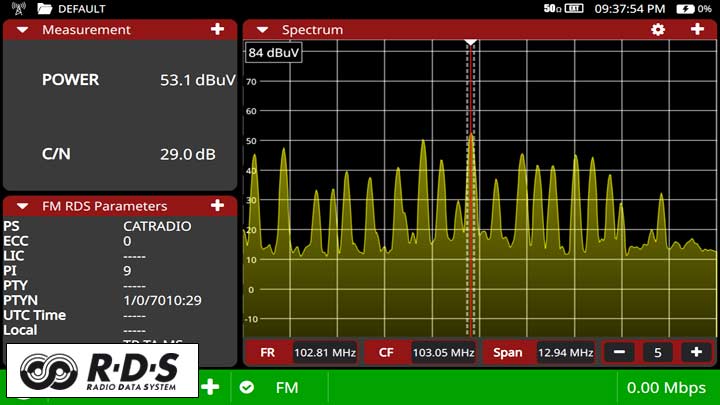
Task: Click the battery status icon
Action: (x=685, y=9)
